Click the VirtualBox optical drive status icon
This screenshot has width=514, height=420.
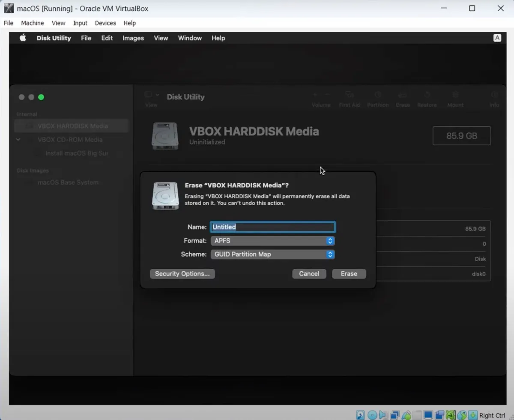coord(372,415)
